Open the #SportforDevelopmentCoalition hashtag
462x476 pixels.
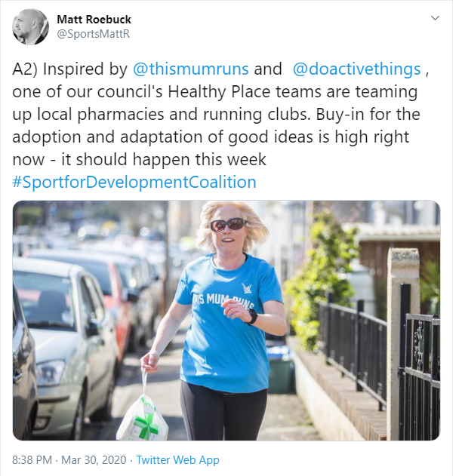(x=134, y=182)
